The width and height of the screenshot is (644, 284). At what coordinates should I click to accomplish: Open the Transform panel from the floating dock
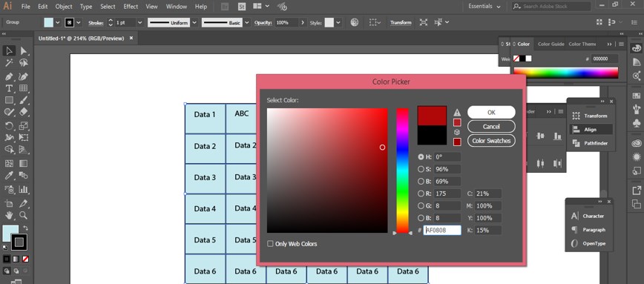[x=591, y=116]
